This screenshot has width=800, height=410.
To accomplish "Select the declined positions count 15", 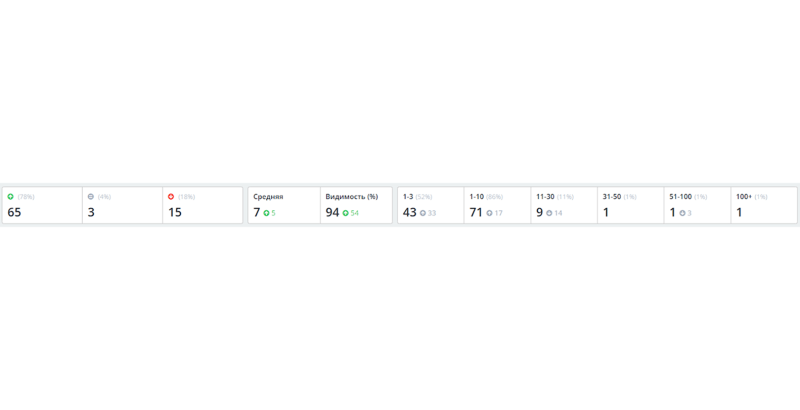I will (x=175, y=212).
